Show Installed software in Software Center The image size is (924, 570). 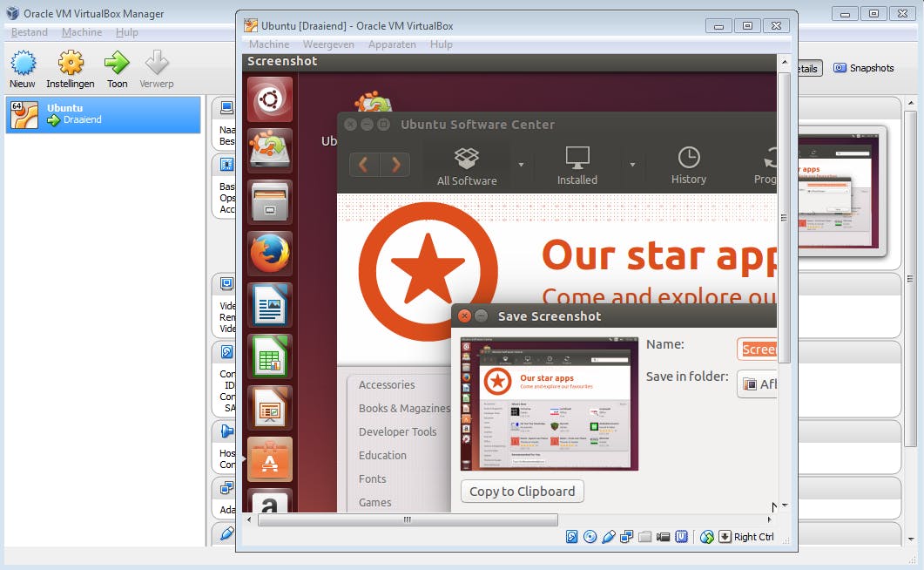pyautogui.click(x=577, y=166)
